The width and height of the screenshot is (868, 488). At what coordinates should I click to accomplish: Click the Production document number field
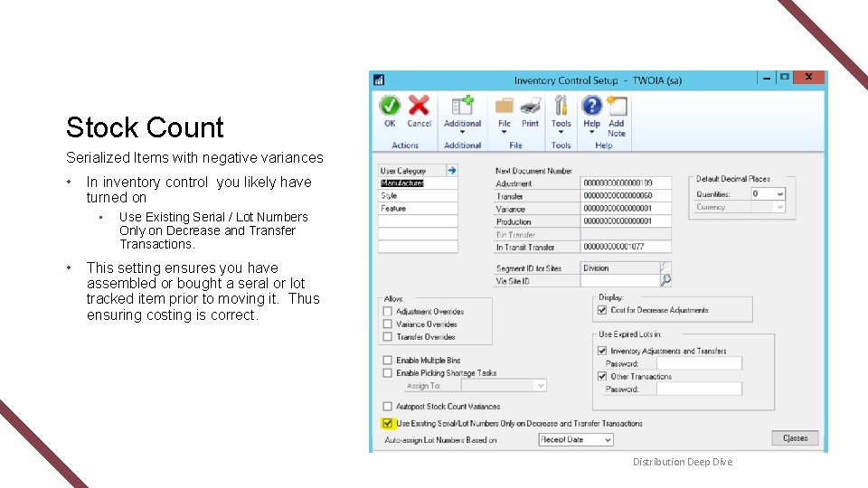point(626,221)
